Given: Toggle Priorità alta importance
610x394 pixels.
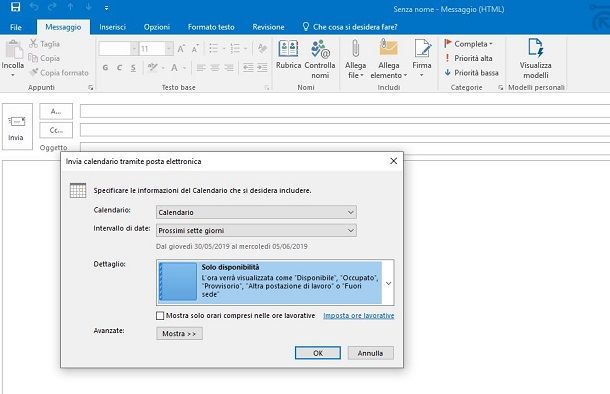Looking at the screenshot, I should click(x=468, y=58).
